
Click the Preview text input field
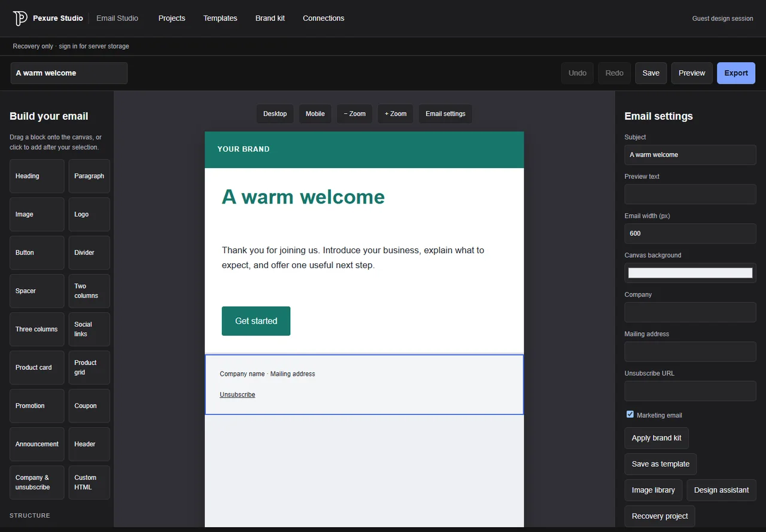point(690,194)
